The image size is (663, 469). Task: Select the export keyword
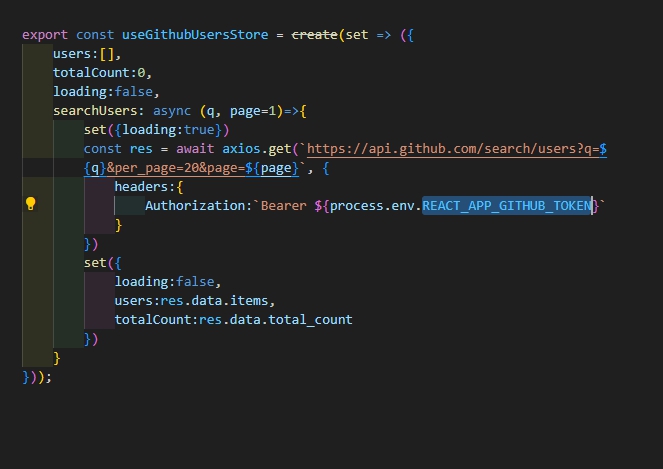click(45, 35)
